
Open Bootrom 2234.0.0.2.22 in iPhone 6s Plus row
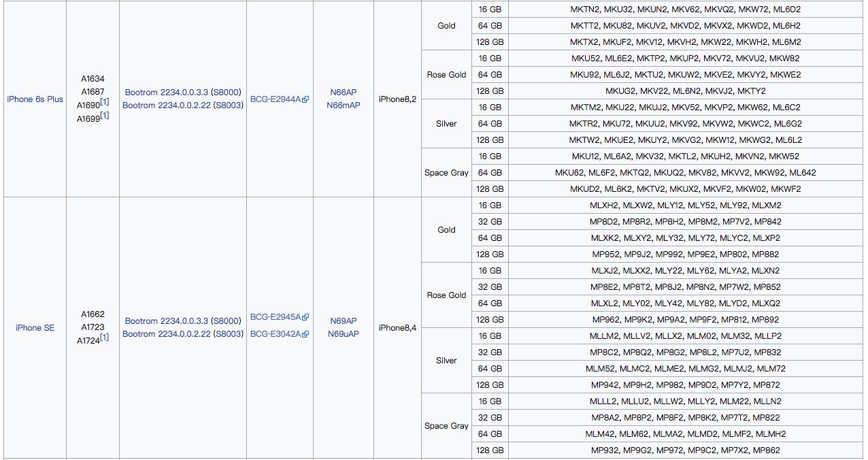point(167,105)
